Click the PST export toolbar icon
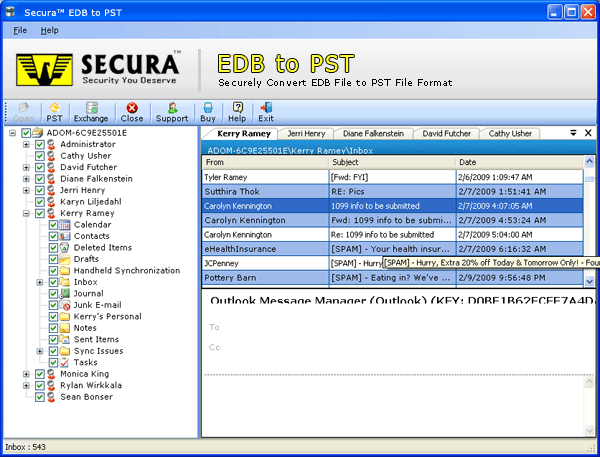The image size is (600, 457). coord(54,112)
